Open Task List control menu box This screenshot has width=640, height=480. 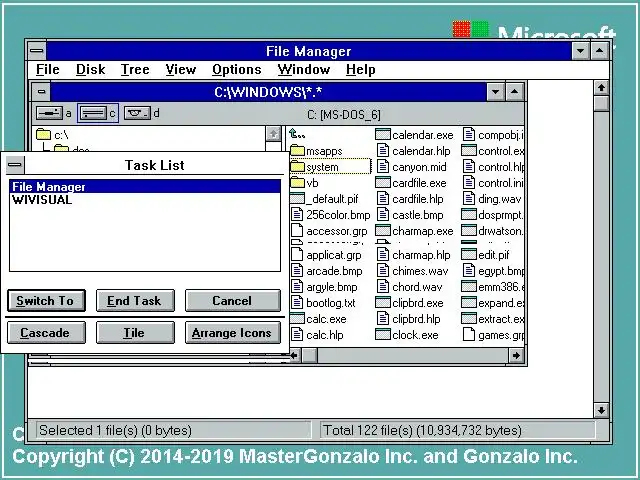coord(15,164)
